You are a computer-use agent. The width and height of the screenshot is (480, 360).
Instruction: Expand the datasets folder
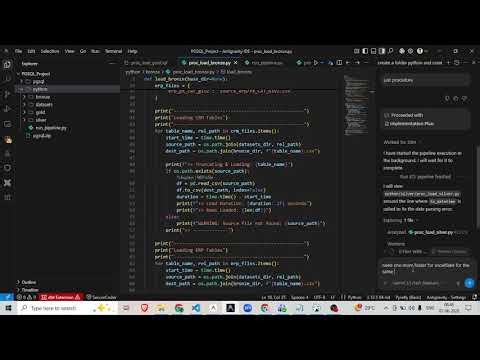[44, 104]
